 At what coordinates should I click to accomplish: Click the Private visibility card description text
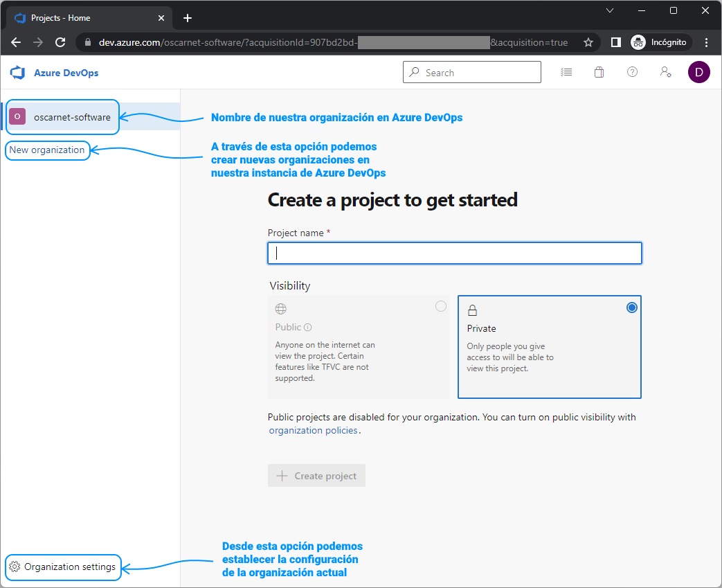(510, 357)
